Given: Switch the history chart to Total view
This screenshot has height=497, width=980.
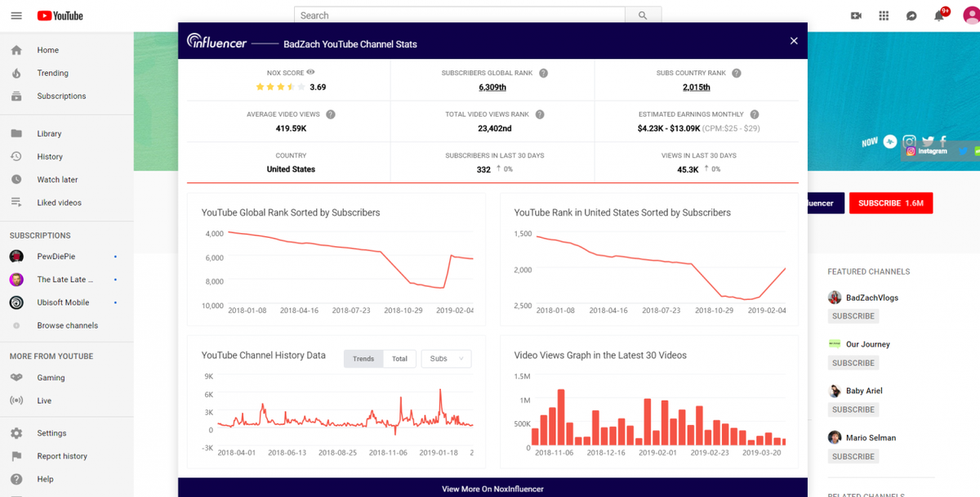Looking at the screenshot, I should 399,358.
